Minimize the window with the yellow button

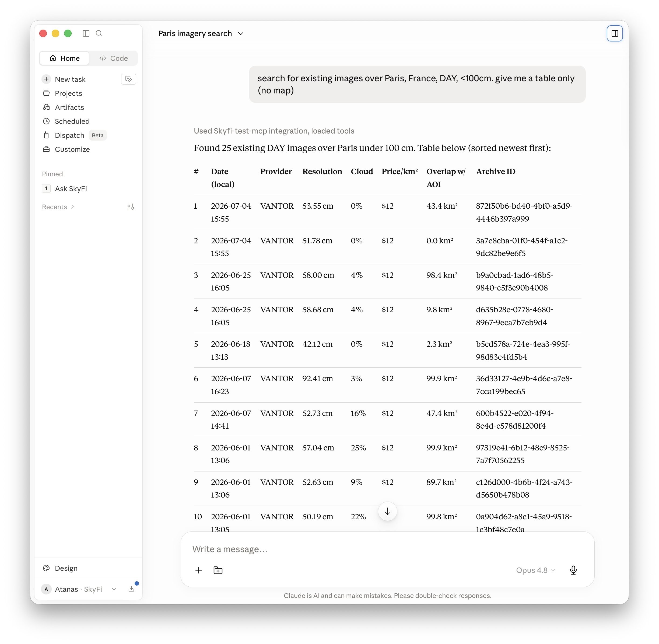pyautogui.click(x=55, y=33)
